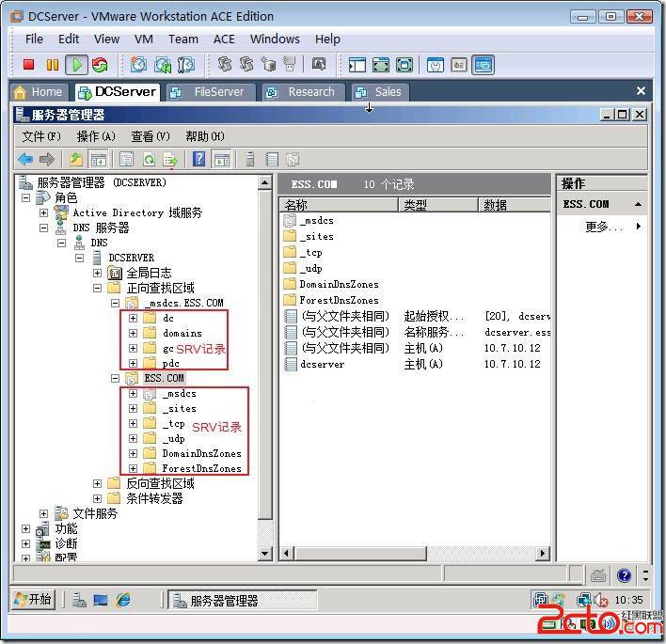This screenshot has height=644, width=666.
Task: Click 更多... in the 操作 pane
Action: [604, 227]
